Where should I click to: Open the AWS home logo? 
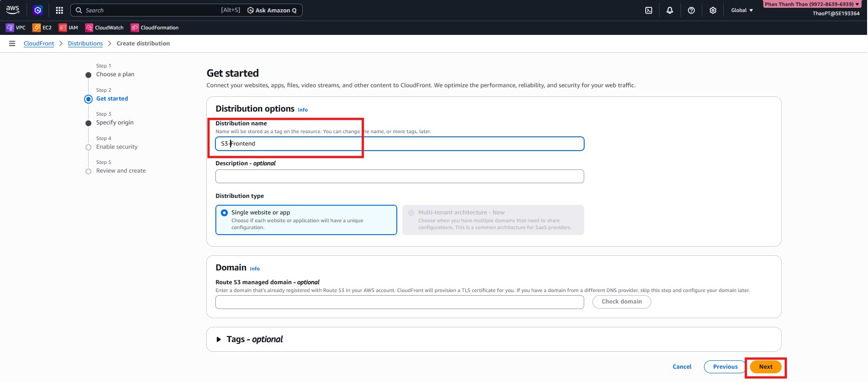12,10
